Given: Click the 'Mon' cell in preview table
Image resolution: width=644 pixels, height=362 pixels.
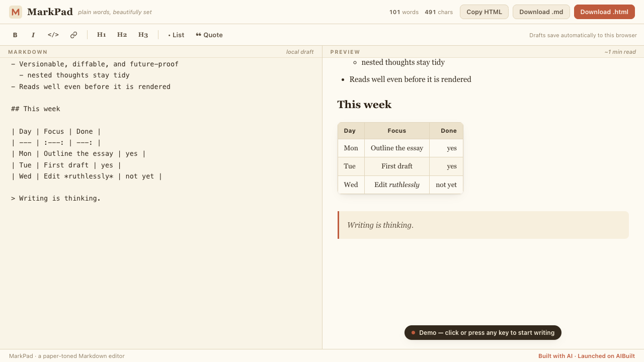Looking at the screenshot, I should 351,148.
